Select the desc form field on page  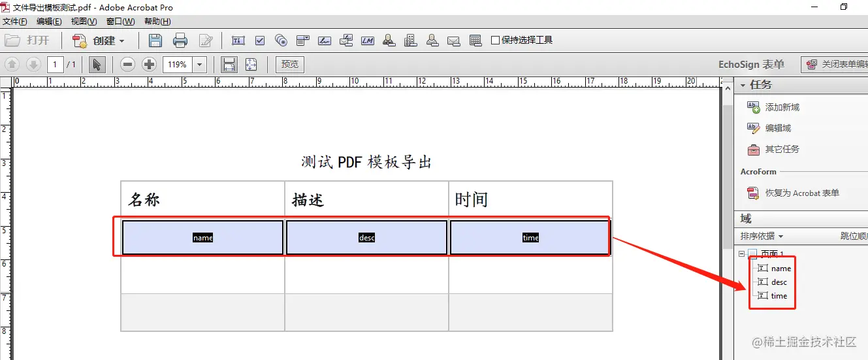click(x=367, y=237)
